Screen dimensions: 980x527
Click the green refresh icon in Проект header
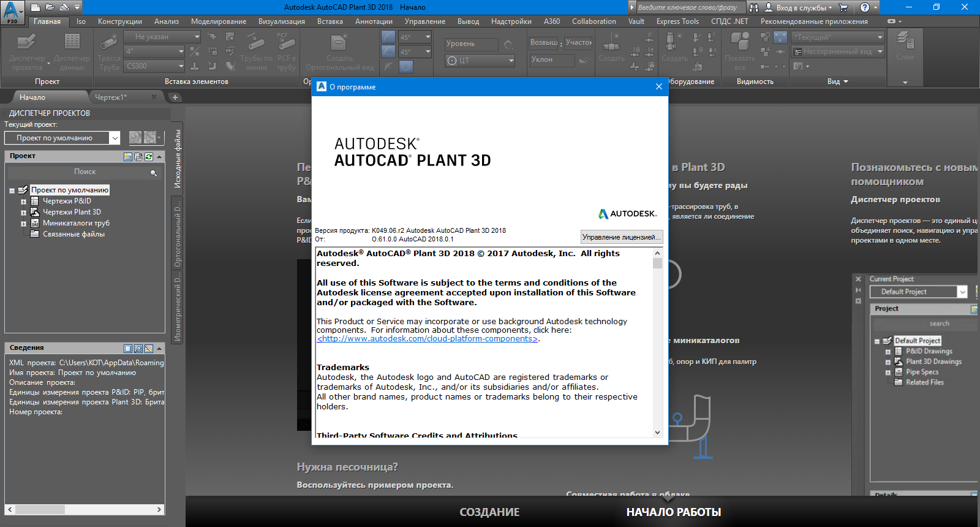pos(149,156)
